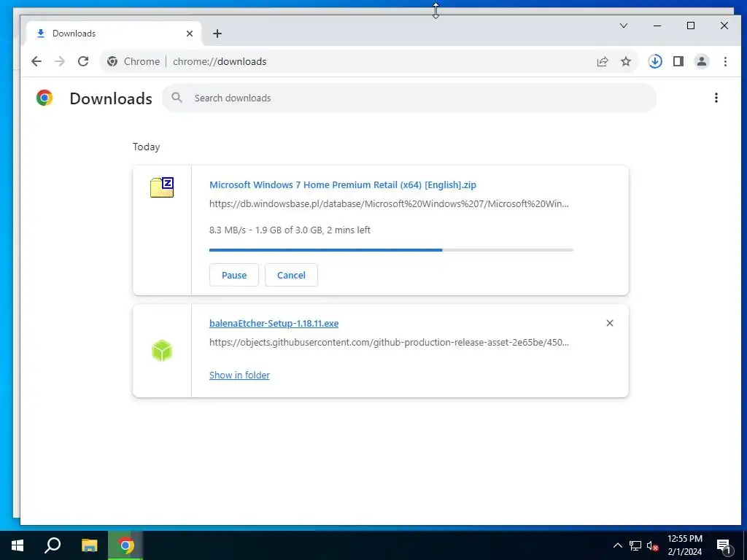Open Chrome's three-dot main menu
The height and width of the screenshot is (560, 747).
[x=725, y=61]
